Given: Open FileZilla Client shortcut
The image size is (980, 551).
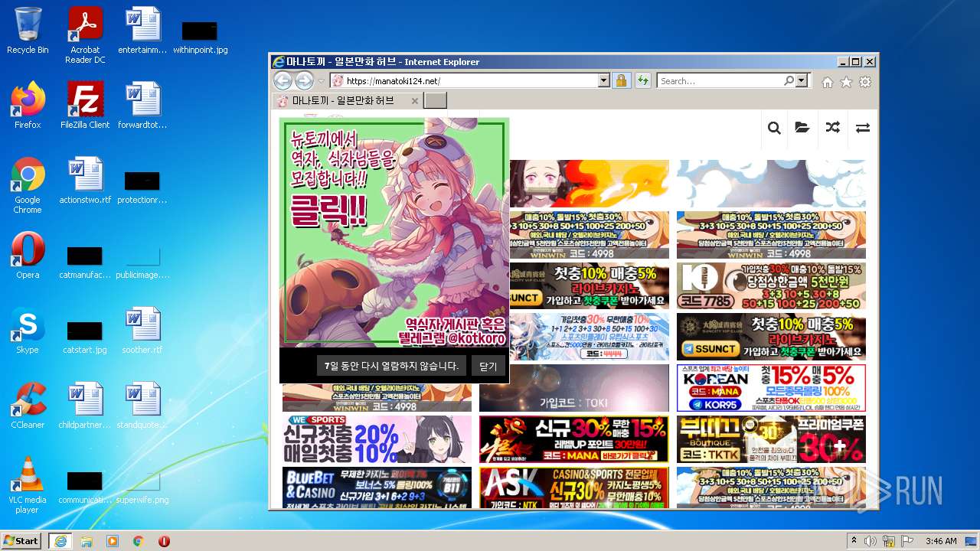Looking at the screenshot, I should click(x=85, y=106).
